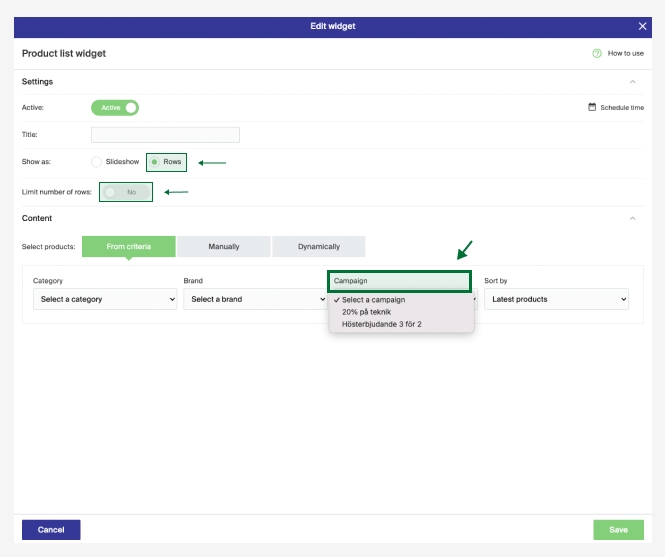The width and height of the screenshot is (665, 557).
Task: Click the Save button
Action: (x=618, y=529)
